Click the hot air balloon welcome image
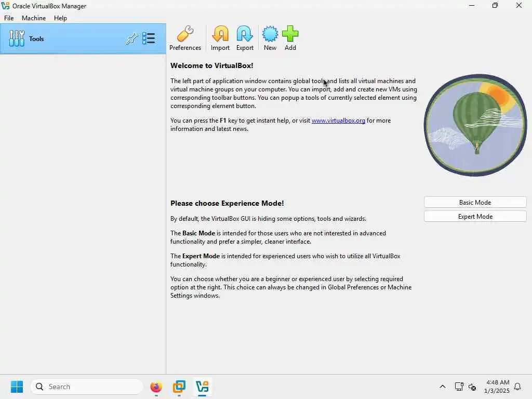532x399 pixels. tap(475, 125)
